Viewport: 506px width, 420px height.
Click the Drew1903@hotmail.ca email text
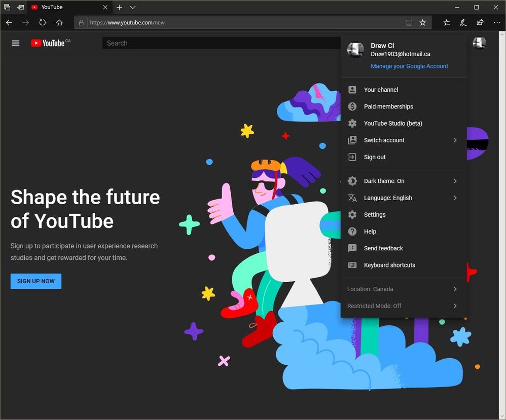[401, 54]
